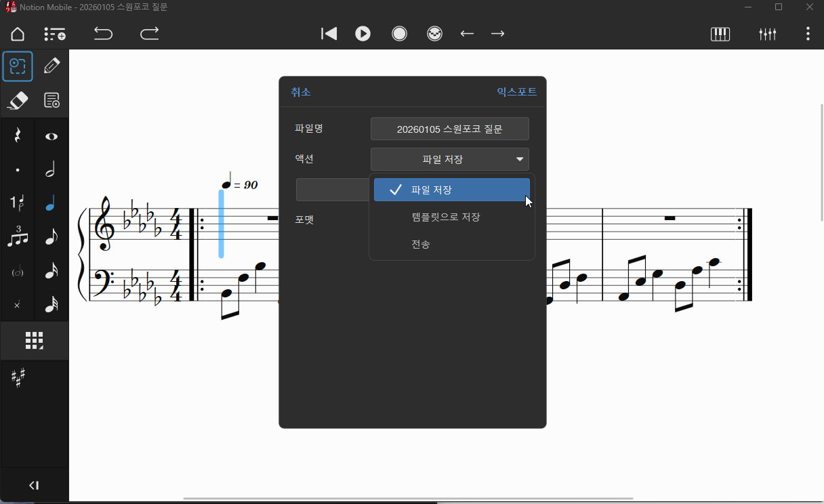The width and height of the screenshot is (824, 504).
Task: Choose 템플릿으로 저장 from the action list
Action: (445, 217)
